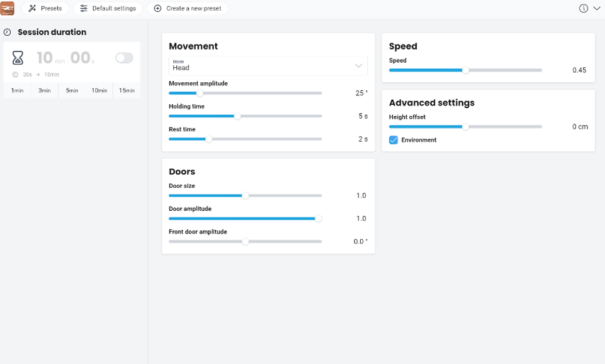Select the 15min duration preset
605x364 pixels.
tap(127, 90)
